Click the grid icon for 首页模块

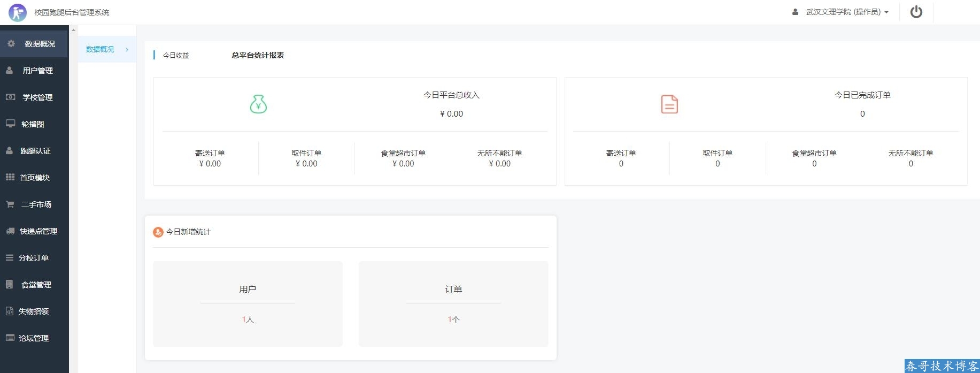10,177
